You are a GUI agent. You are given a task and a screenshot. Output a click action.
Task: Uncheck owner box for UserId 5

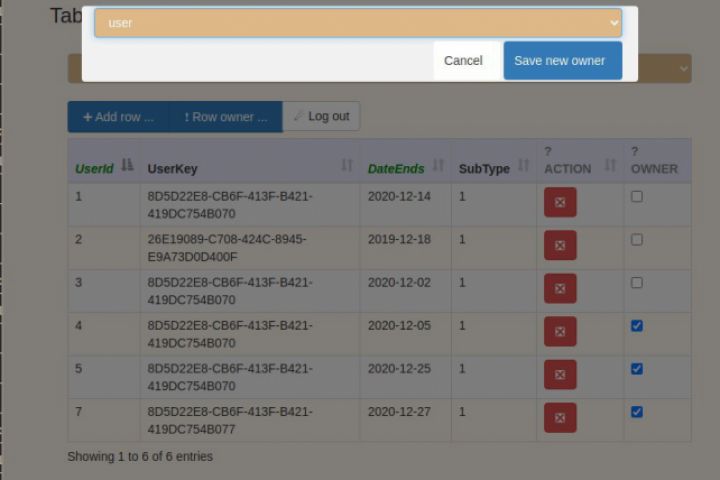click(x=636, y=369)
